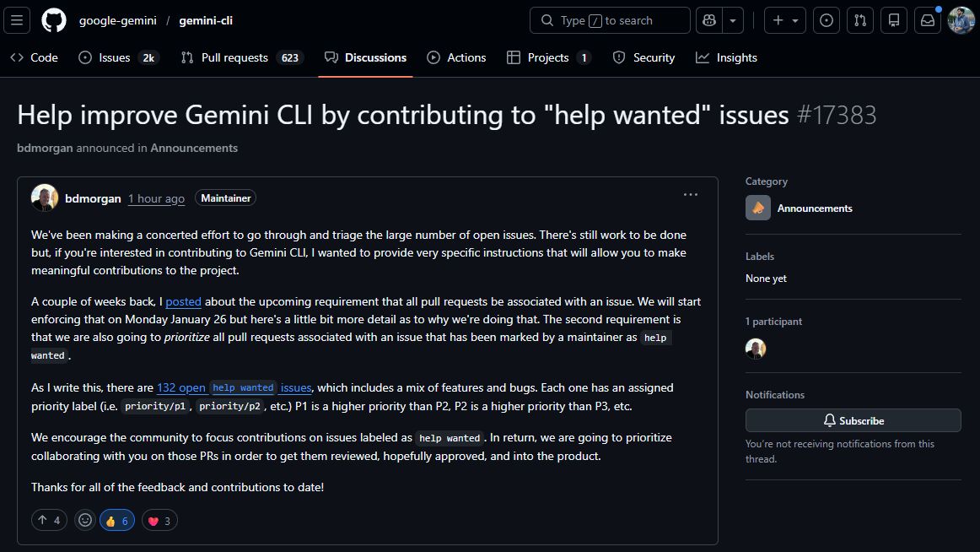Switch to the Pull requests tab
The height and width of the screenshot is (552, 980).
[242, 57]
